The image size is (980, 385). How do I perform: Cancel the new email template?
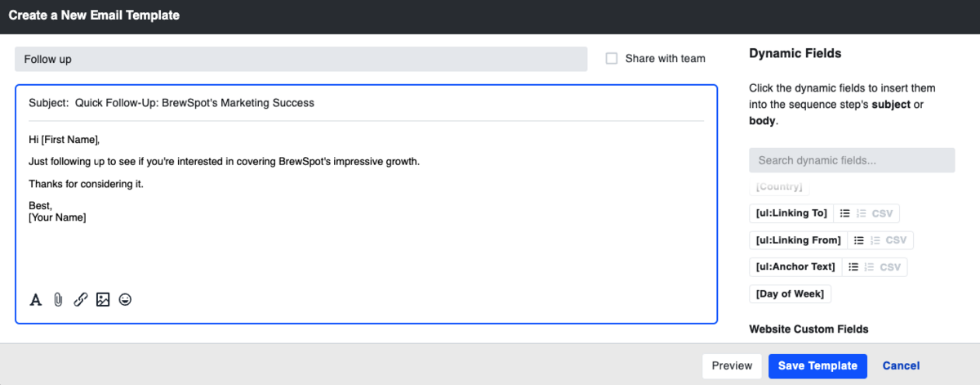901,366
